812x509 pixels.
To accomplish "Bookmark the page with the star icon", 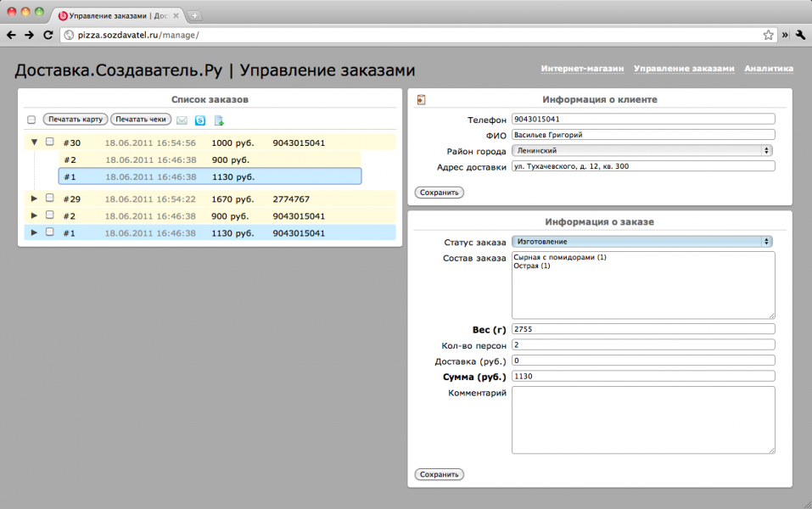I will [x=768, y=35].
